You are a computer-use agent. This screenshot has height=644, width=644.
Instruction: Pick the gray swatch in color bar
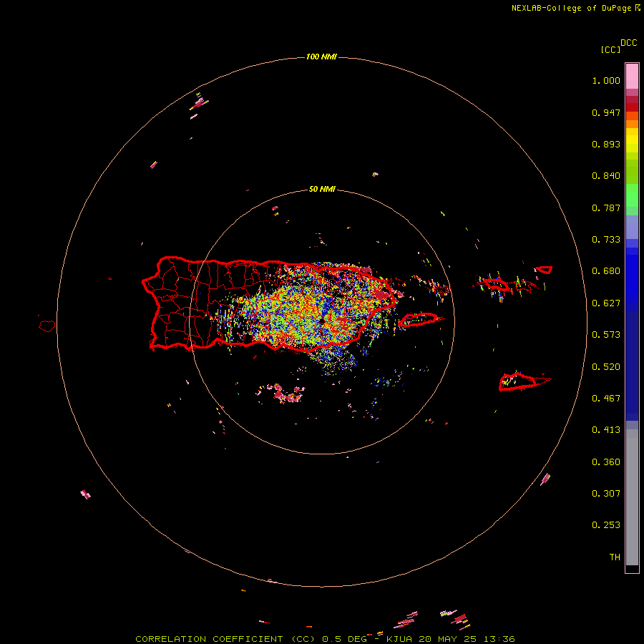[x=632, y=497]
